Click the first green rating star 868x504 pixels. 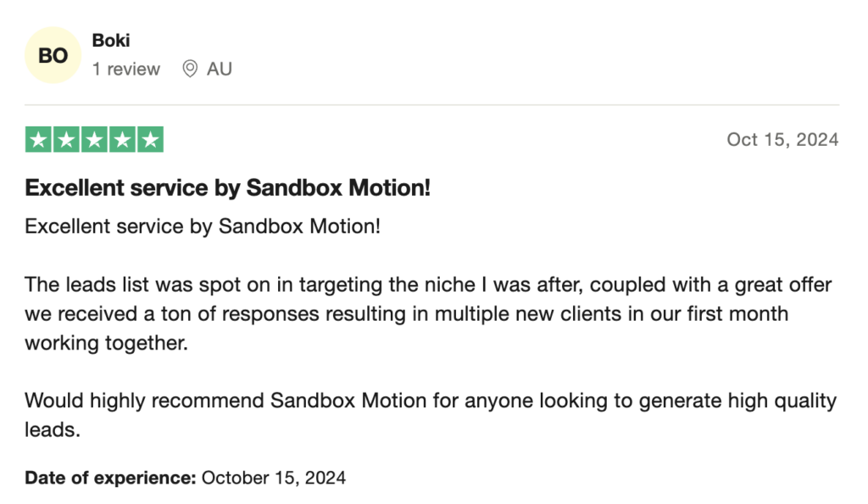pyautogui.click(x=38, y=140)
